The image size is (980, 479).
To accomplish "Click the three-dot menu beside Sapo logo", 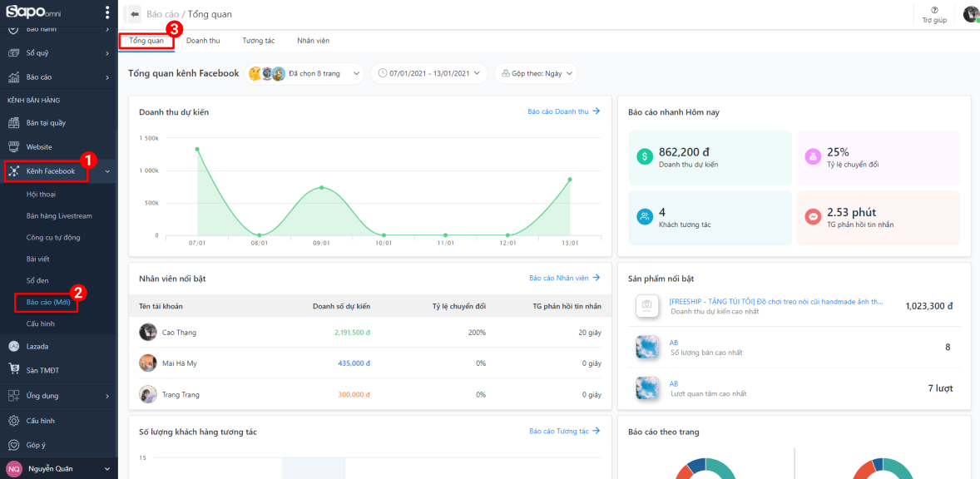I will click(x=107, y=12).
